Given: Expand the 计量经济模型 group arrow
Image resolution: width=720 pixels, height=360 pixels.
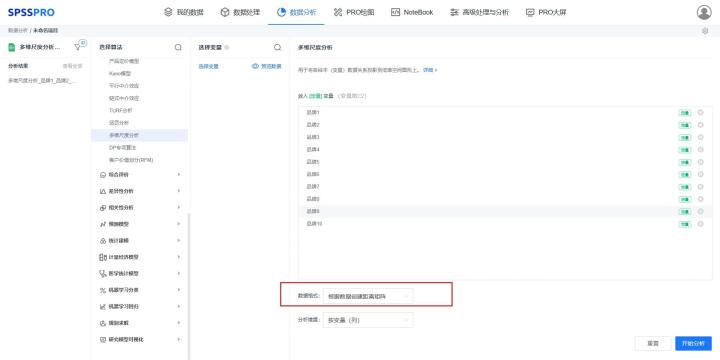Looking at the screenshot, I should 179,257.
